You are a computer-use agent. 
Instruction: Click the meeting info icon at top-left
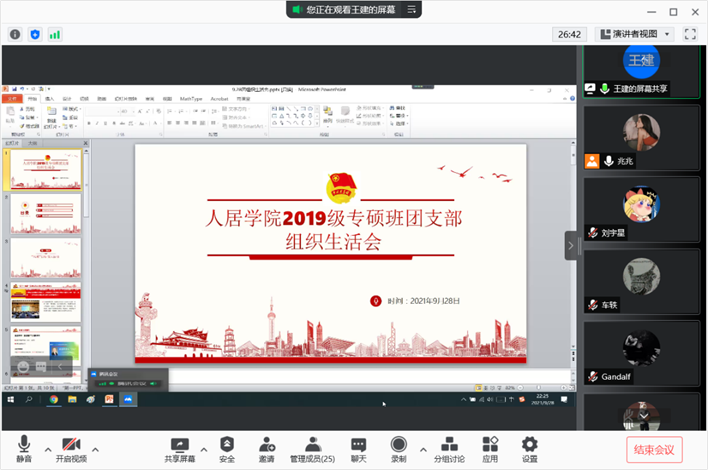pos(15,34)
